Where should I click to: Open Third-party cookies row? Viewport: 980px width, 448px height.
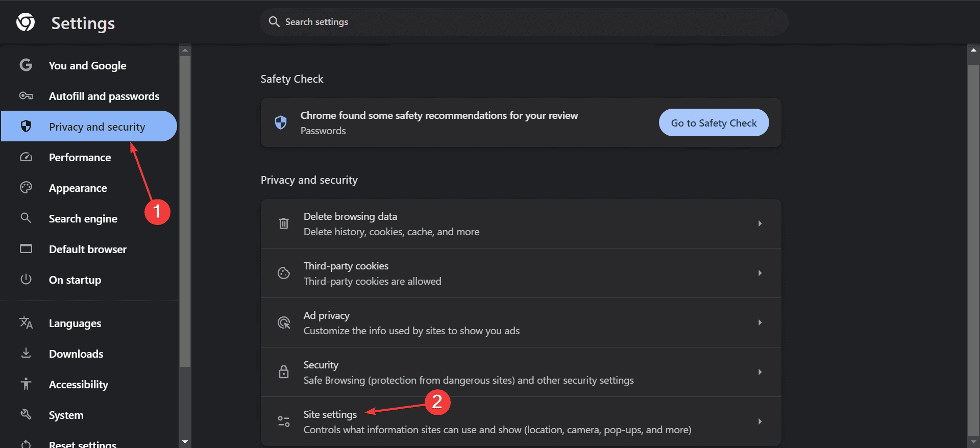[521, 273]
